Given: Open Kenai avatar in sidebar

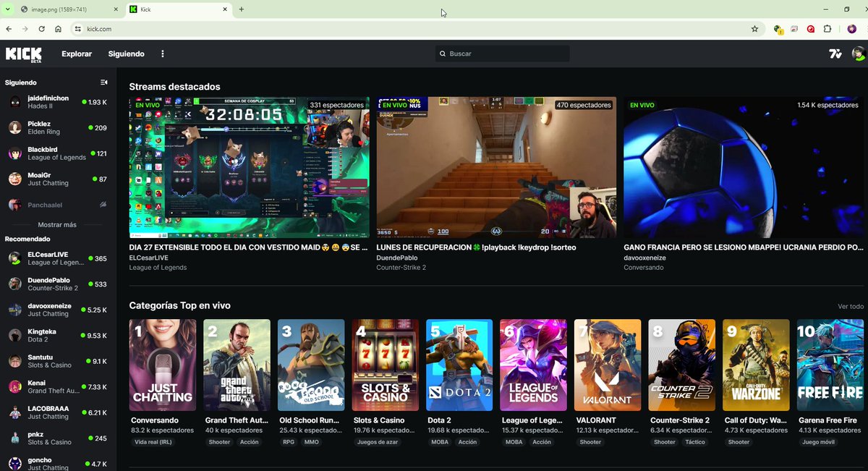Looking at the screenshot, I should (x=14, y=387).
